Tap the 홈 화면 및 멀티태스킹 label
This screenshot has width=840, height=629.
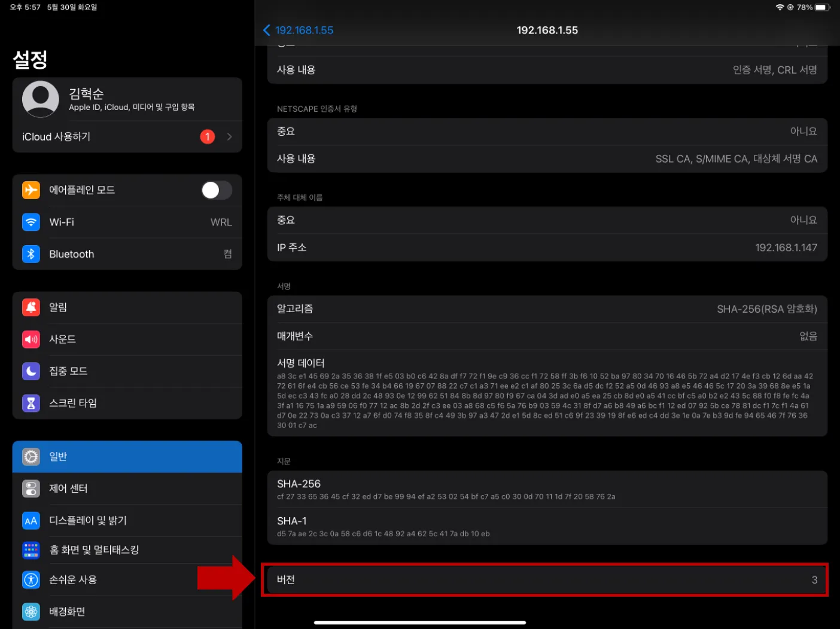94,550
